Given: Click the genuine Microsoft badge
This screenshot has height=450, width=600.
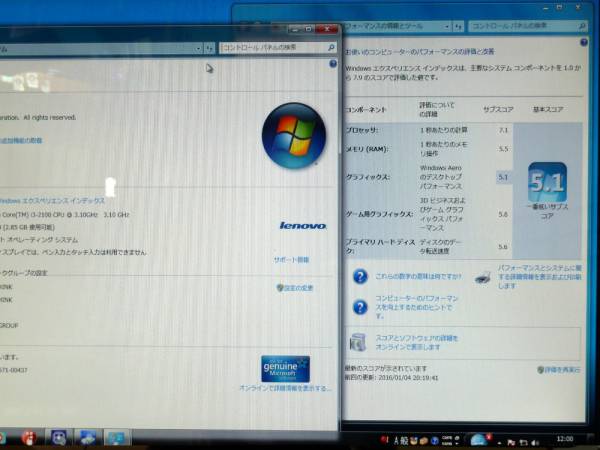Looking at the screenshot, I should (x=285, y=369).
